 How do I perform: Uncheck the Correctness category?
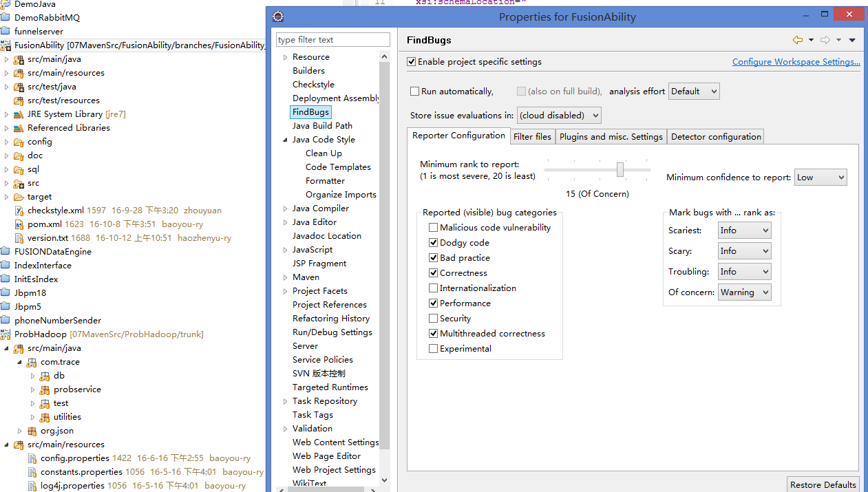click(433, 273)
